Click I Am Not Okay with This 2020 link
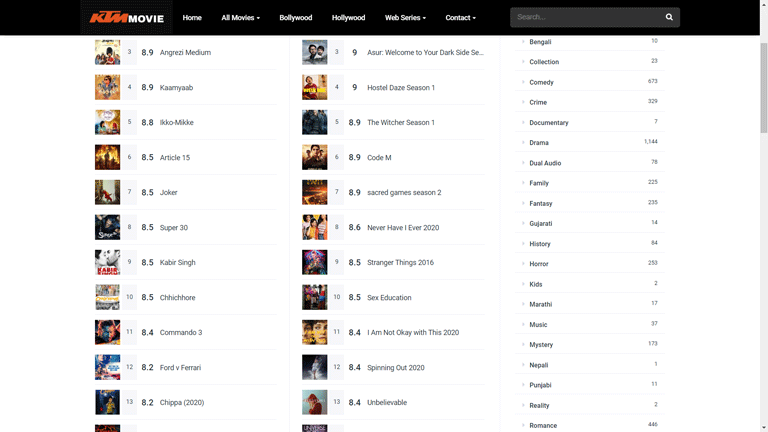The height and width of the screenshot is (432, 768). 413,333
